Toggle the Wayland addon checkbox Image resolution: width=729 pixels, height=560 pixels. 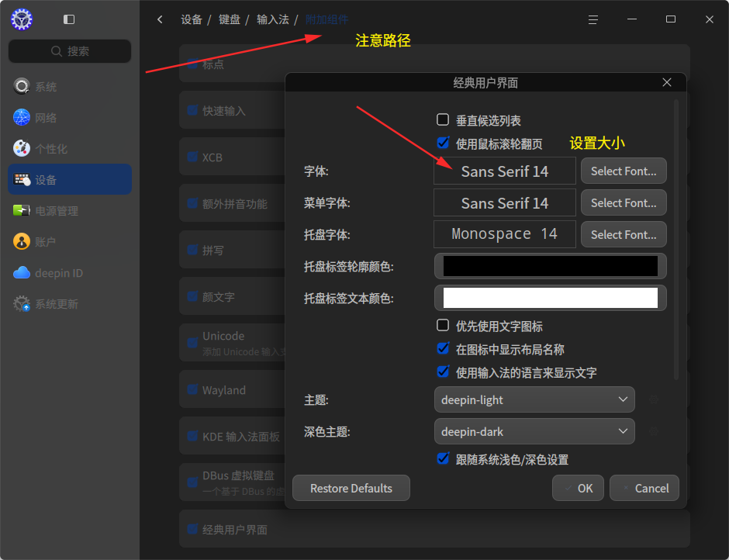click(192, 389)
